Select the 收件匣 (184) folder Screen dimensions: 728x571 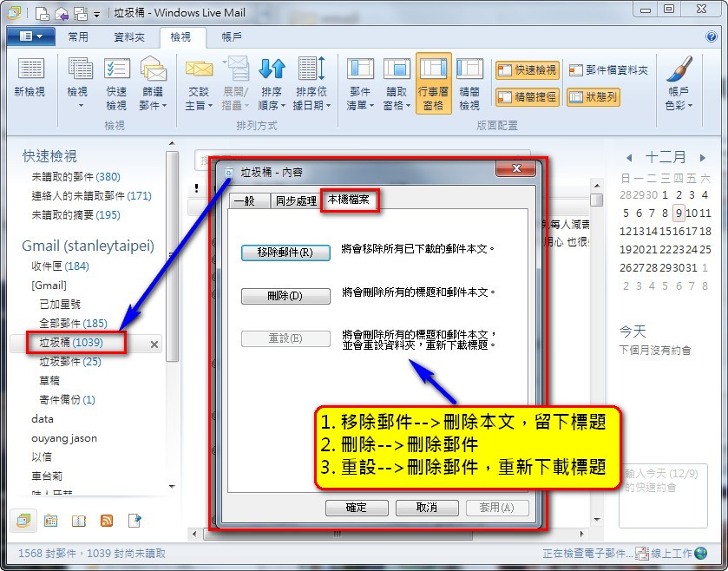coord(60,266)
